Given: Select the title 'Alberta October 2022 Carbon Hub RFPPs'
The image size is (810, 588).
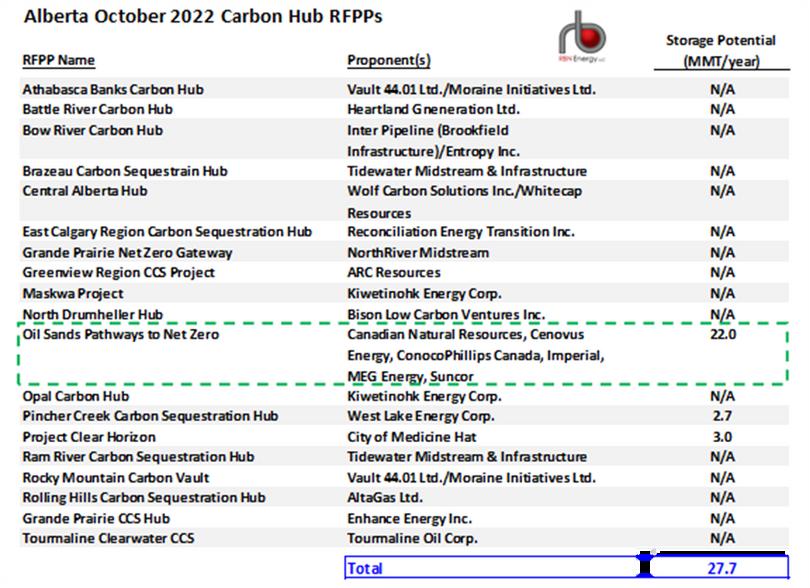Looking at the screenshot, I should [203, 17].
